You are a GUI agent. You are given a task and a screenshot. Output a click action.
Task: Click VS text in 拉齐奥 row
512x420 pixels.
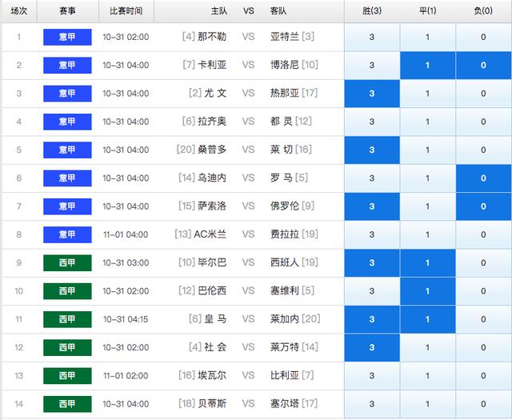pyautogui.click(x=248, y=122)
